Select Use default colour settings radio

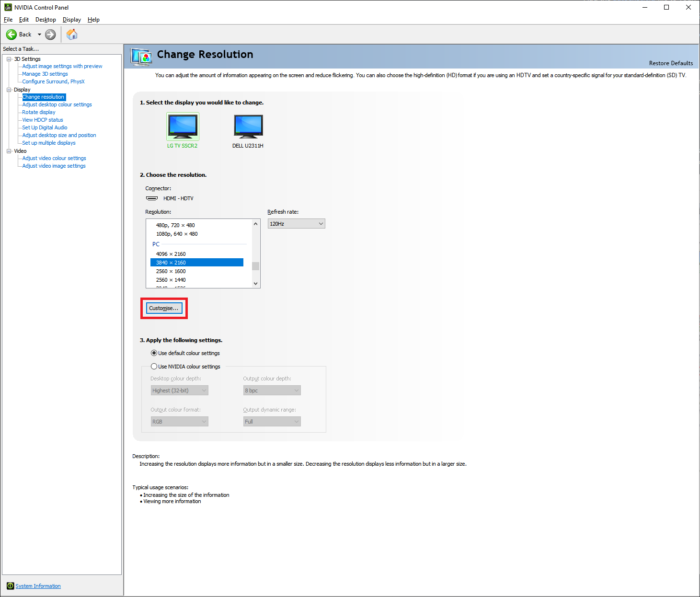click(x=154, y=353)
